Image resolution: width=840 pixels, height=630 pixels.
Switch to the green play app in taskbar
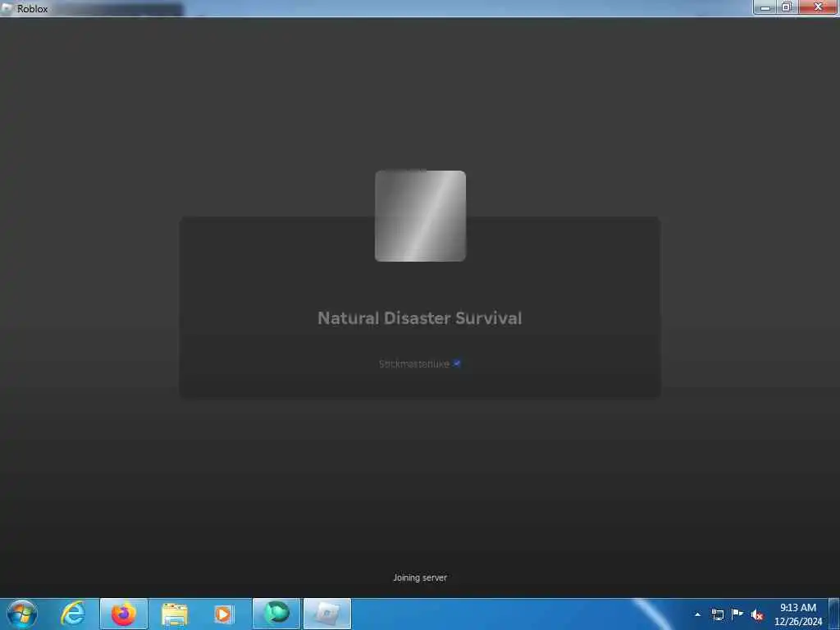click(276, 614)
